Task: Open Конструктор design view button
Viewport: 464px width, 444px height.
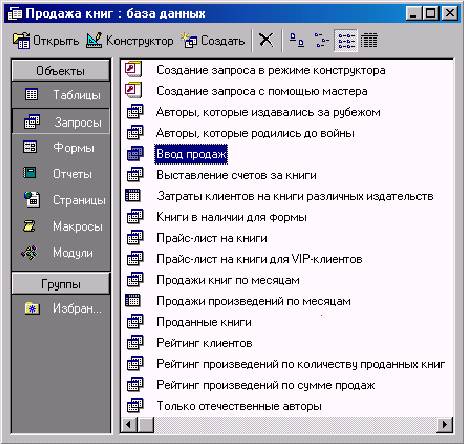Action: 130,41
